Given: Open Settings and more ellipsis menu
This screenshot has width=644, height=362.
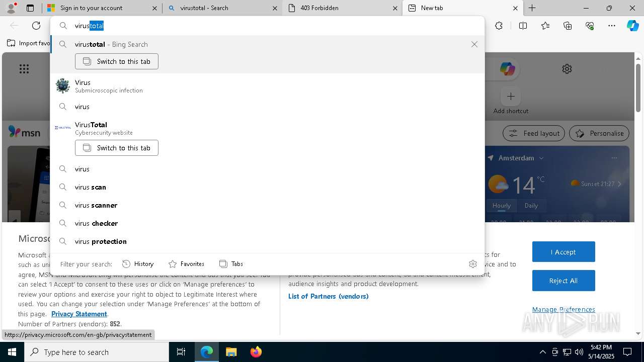Looking at the screenshot, I should coord(612,26).
